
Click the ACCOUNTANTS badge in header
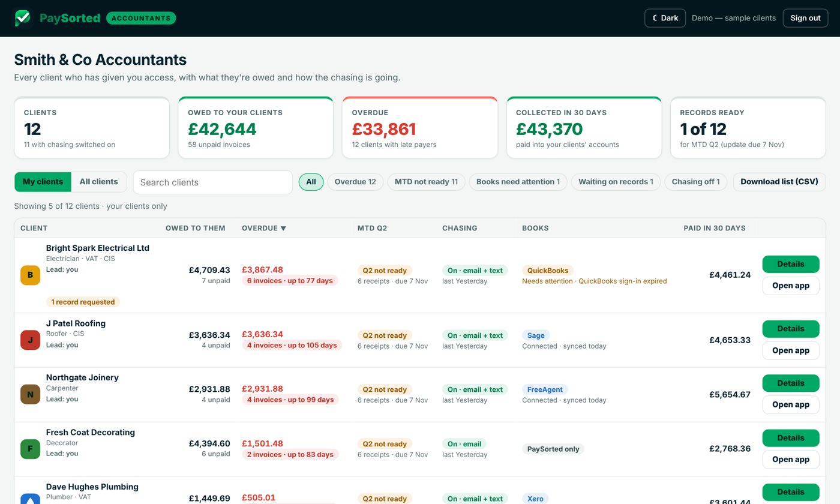point(141,18)
